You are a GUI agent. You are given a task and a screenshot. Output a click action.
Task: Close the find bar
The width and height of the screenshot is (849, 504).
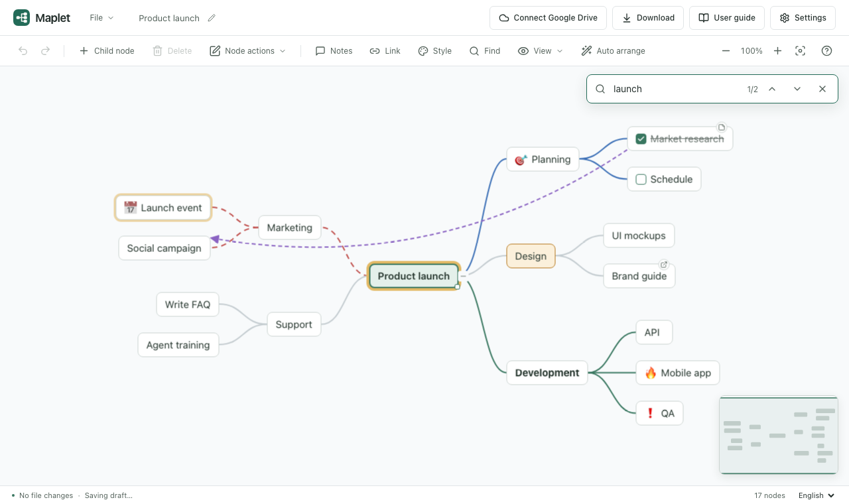pos(822,89)
